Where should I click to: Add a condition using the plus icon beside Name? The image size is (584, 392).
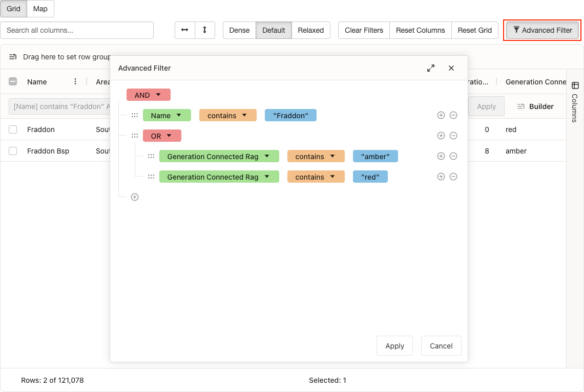coord(441,115)
